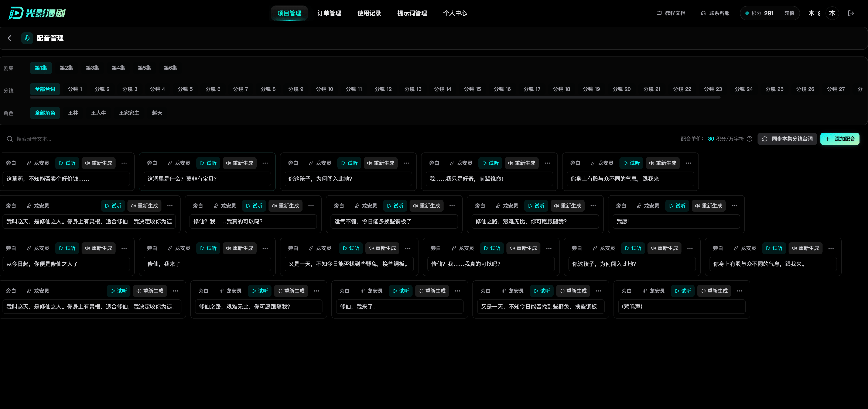Click the voice 龙安灵 on 我愿! card

pyautogui.click(x=648, y=206)
